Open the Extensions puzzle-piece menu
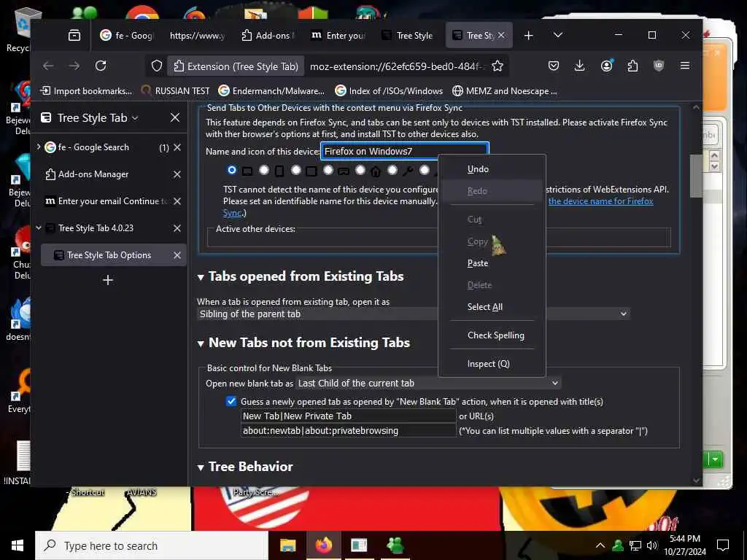The image size is (747, 560). 632,66
